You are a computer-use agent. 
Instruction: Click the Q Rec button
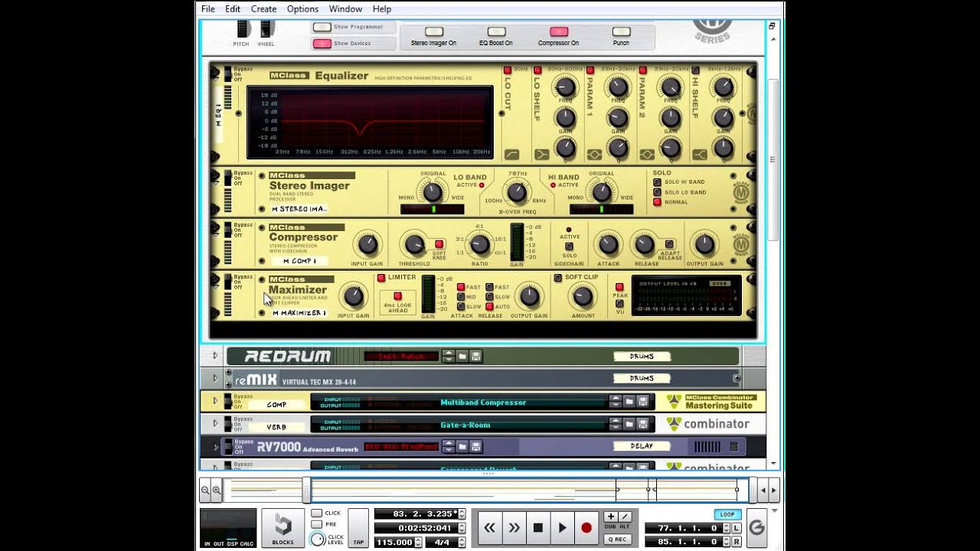[x=618, y=540]
